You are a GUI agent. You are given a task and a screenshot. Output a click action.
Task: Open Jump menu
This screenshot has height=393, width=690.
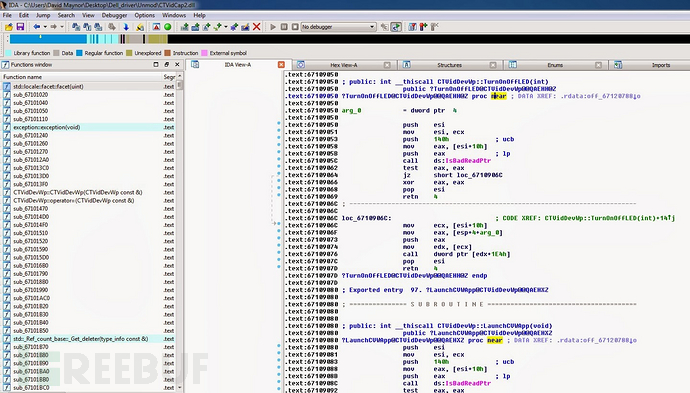tap(43, 15)
